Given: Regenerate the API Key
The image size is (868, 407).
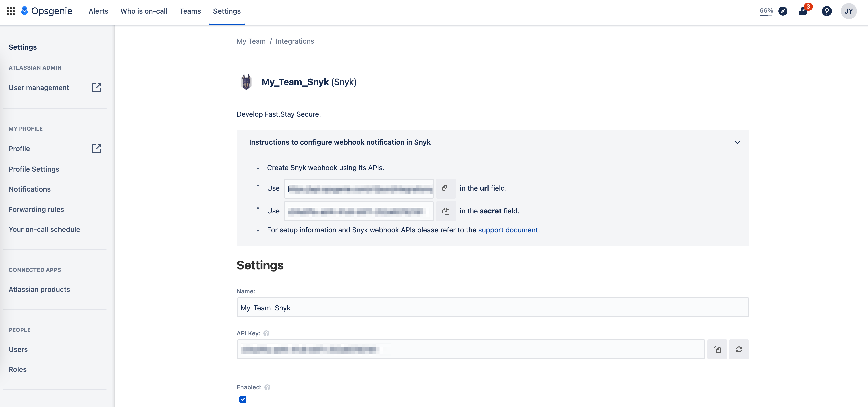Looking at the screenshot, I should [739, 349].
